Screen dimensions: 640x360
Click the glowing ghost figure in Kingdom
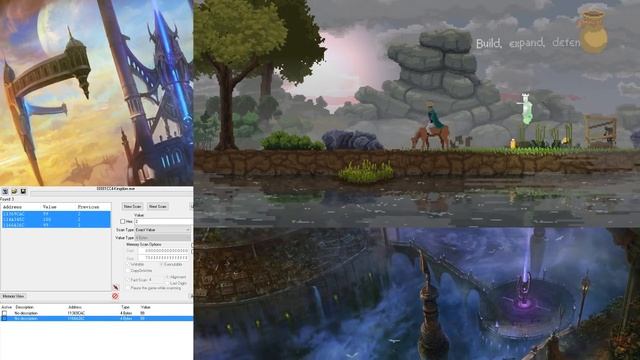pos(526,109)
